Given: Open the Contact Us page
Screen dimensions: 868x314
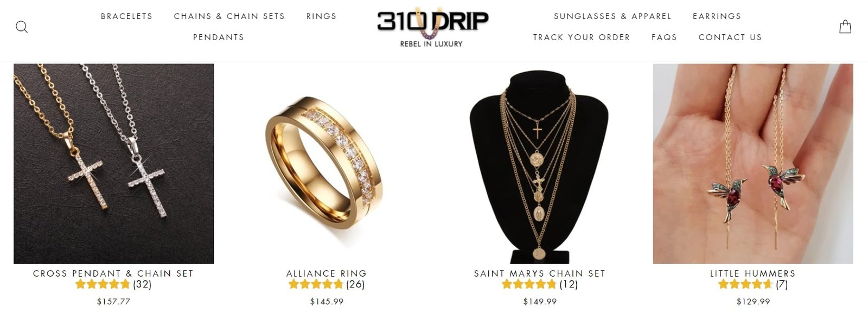Looking at the screenshot, I should point(730,37).
